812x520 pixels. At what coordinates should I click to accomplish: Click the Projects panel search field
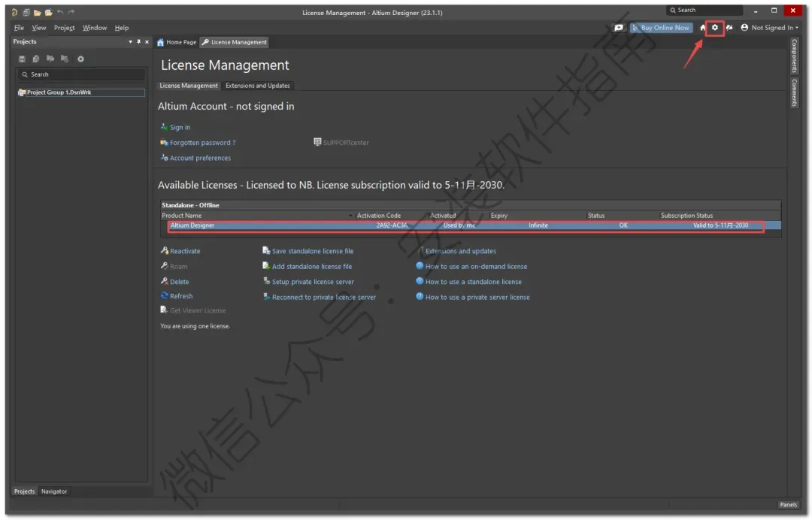81,74
